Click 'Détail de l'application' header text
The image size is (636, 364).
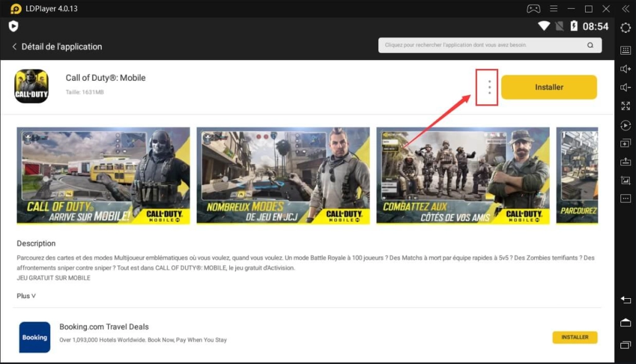61,47
